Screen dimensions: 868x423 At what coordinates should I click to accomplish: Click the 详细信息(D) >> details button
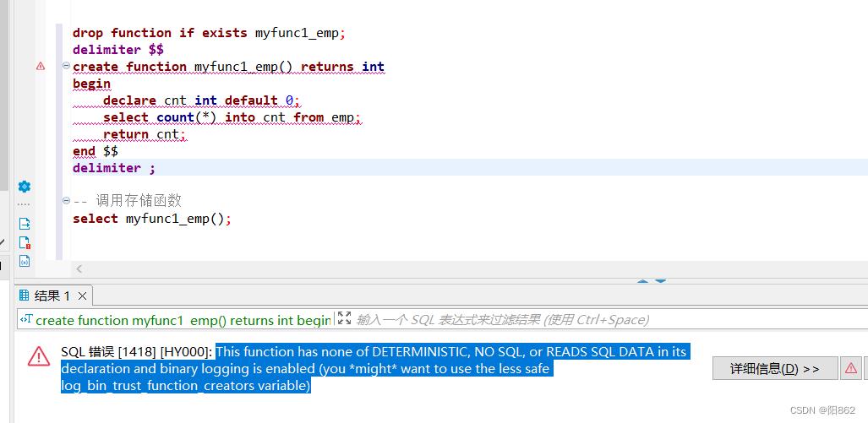(x=774, y=369)
